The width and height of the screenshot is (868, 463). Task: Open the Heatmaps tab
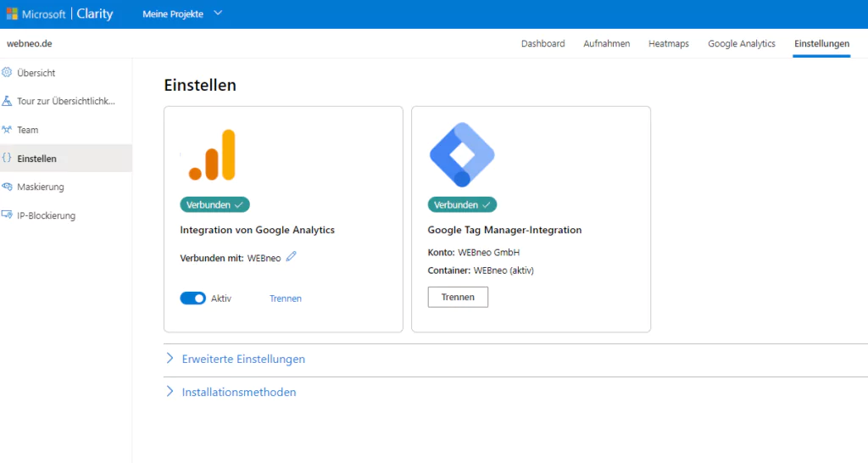[669, 43]
